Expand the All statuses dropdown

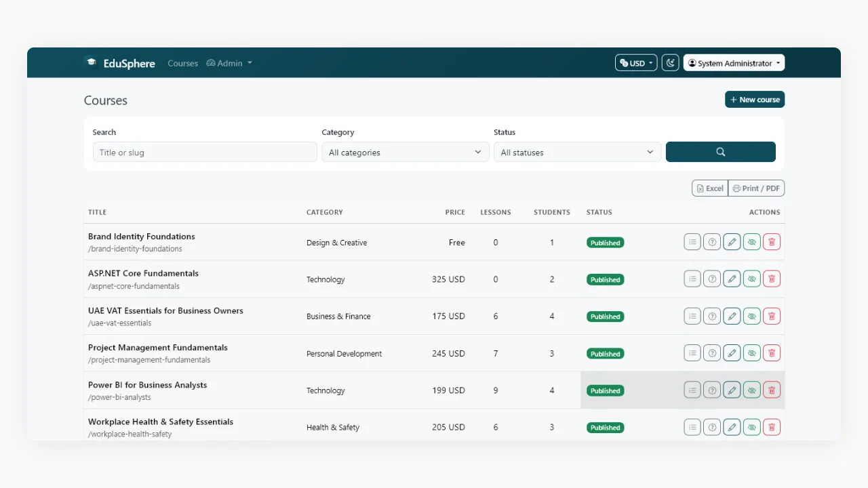pos(577,152)
